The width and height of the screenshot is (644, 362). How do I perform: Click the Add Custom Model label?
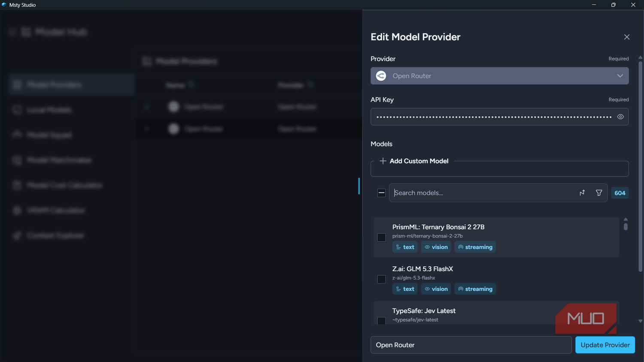point(419,161)
